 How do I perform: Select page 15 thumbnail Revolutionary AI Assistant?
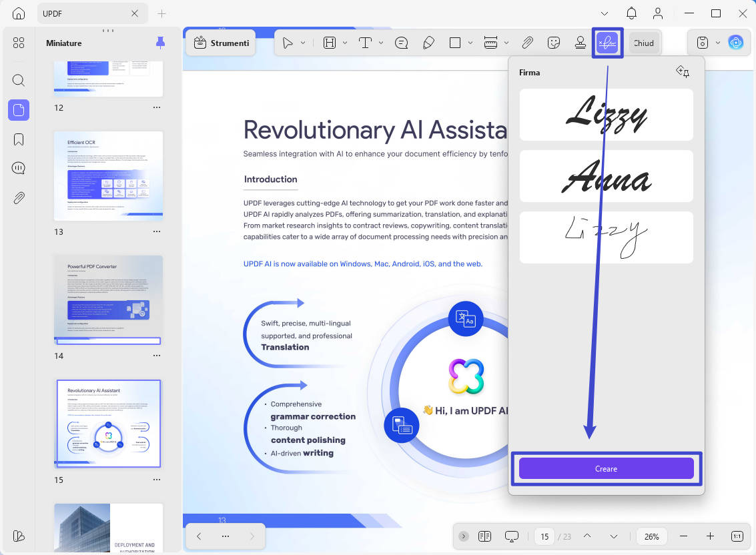(109, 424)
